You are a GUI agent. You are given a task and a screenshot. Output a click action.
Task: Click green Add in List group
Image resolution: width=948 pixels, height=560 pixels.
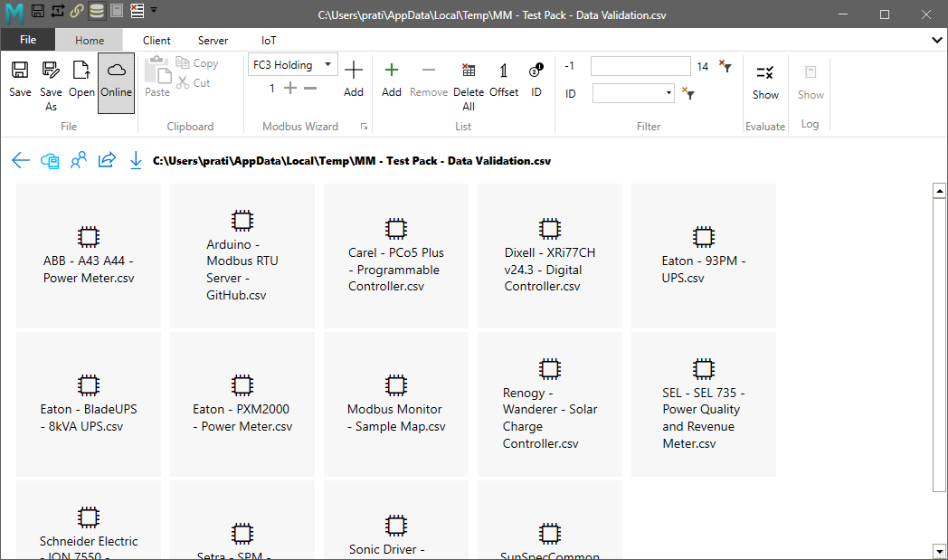391,80
